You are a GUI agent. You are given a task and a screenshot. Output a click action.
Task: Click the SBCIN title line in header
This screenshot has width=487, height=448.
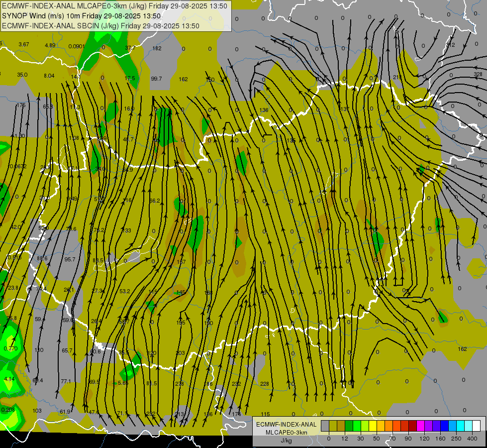coord(100,26)
